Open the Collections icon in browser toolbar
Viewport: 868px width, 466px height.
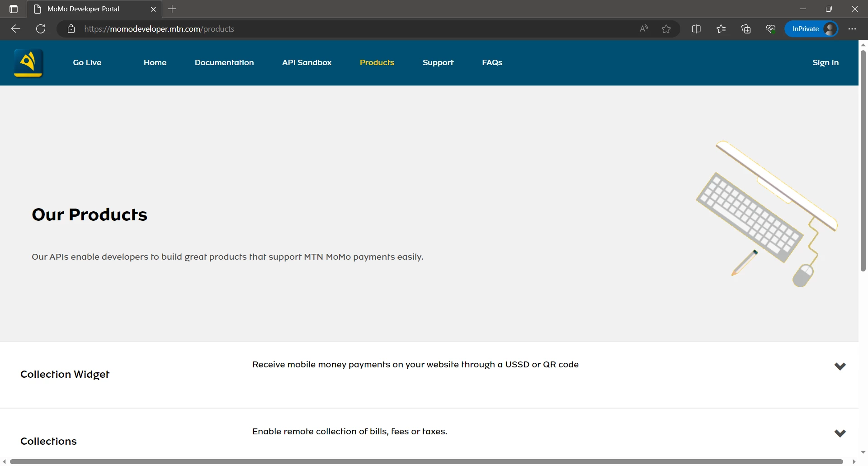pos(746,29)
